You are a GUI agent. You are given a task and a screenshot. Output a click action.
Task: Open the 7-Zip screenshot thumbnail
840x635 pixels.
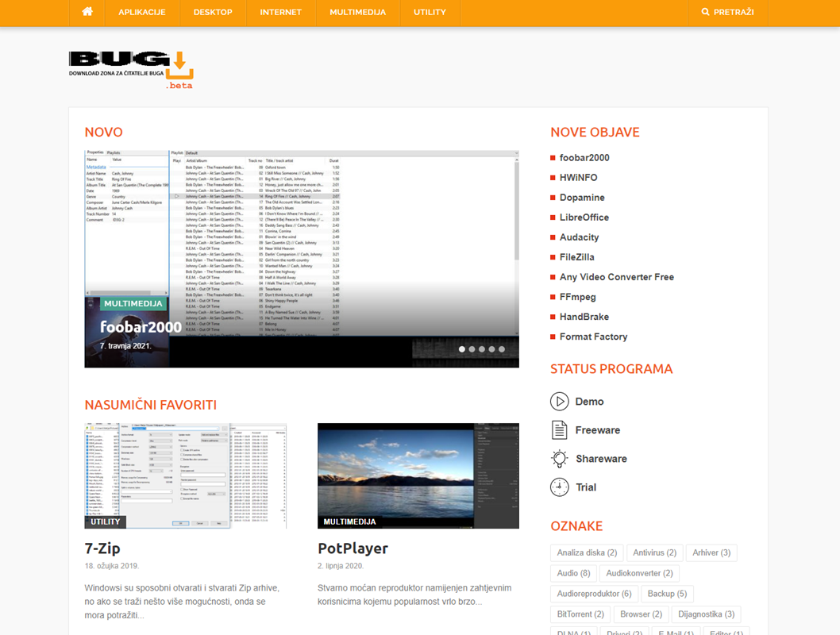point(185,476)
